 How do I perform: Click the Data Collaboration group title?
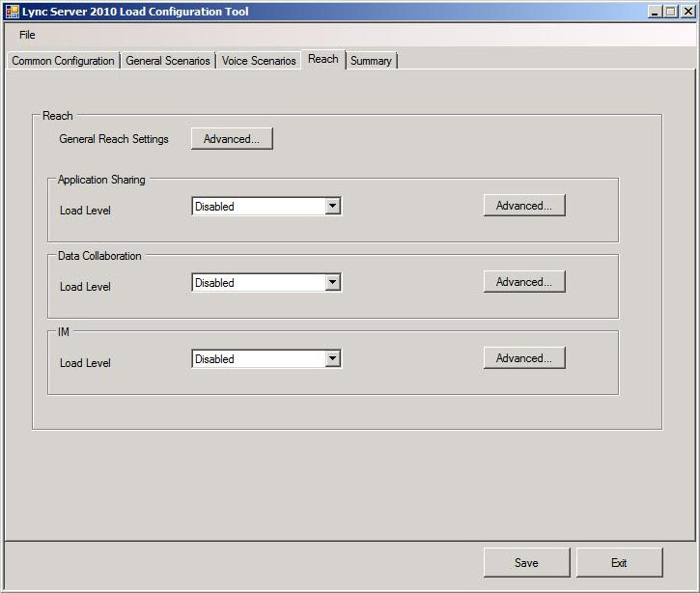[x=99, y=256]
